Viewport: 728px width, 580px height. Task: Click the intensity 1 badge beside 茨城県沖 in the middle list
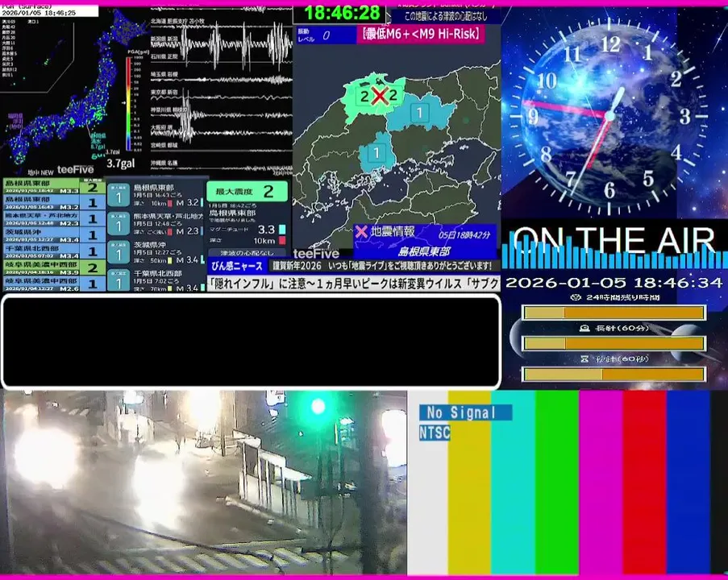tap(119, 252)
